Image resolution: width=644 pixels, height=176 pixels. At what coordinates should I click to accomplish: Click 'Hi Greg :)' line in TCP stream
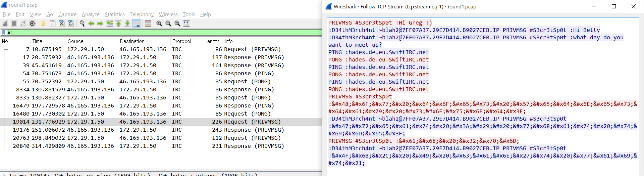click(380, 23)
